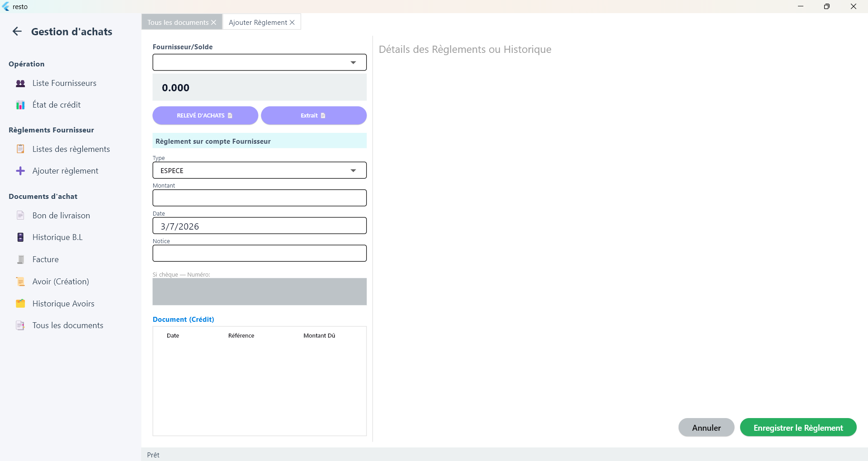Go to Listes des règlements
868x461 pixels.
71,149
